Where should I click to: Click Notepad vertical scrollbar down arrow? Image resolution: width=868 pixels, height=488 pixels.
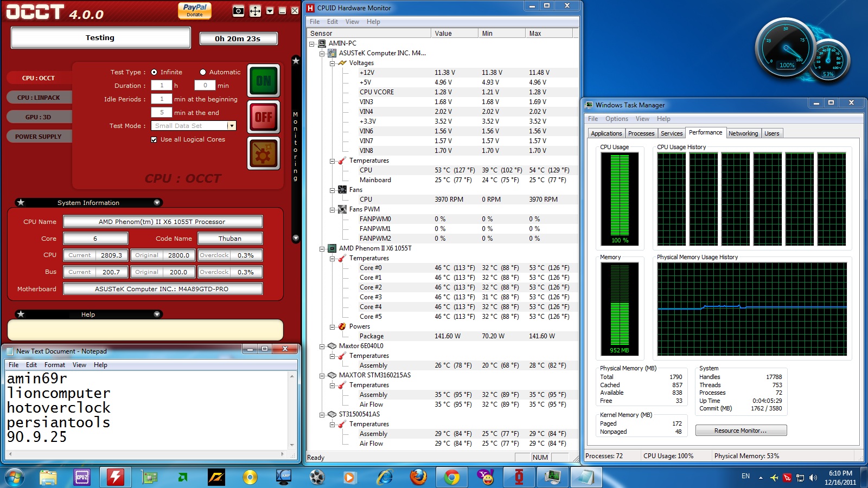point(292,445)
